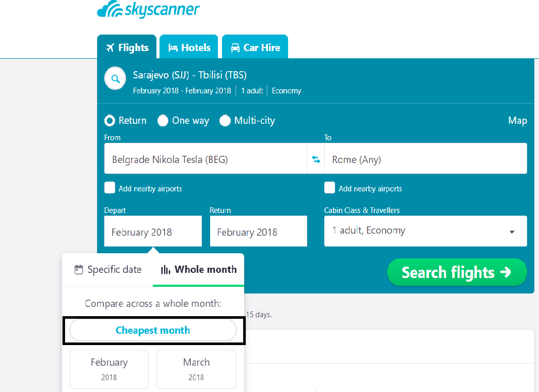The width and height of the screenshot is (539, 392).
Task: Click the Skyscanner logo
Action: [148, 9]
